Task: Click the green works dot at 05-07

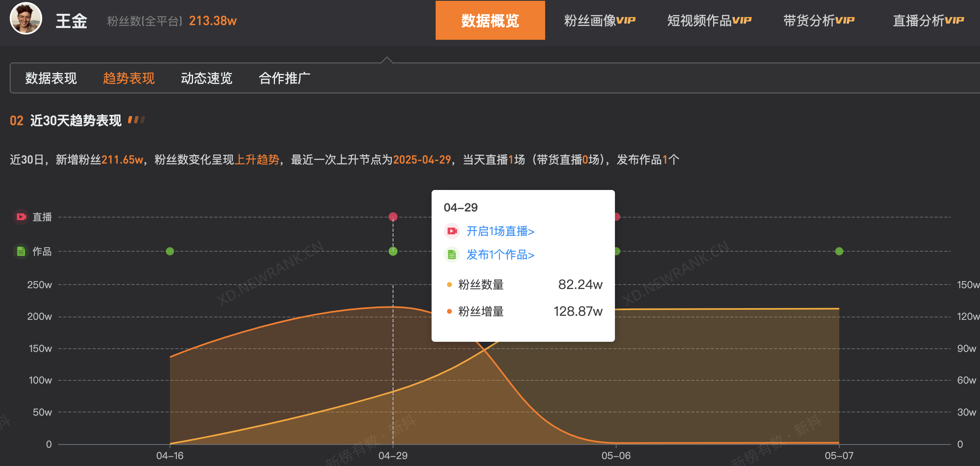Action: 839,251
